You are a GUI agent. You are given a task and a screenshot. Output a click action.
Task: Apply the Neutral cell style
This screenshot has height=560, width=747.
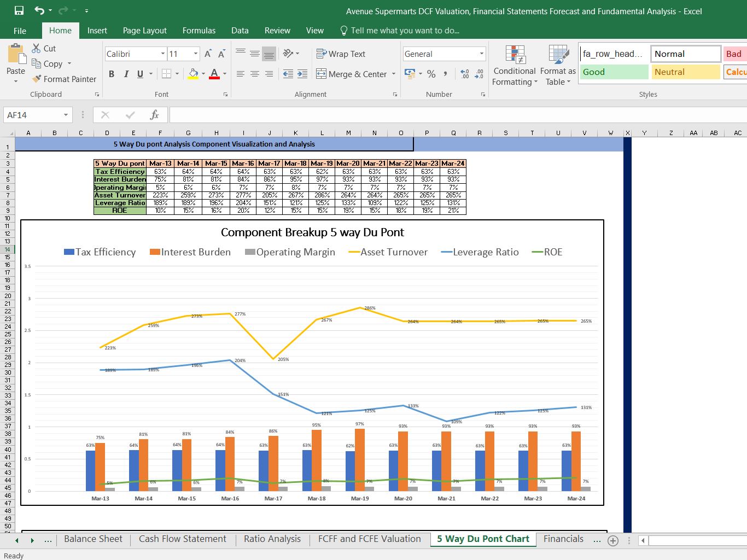point(686,72)
